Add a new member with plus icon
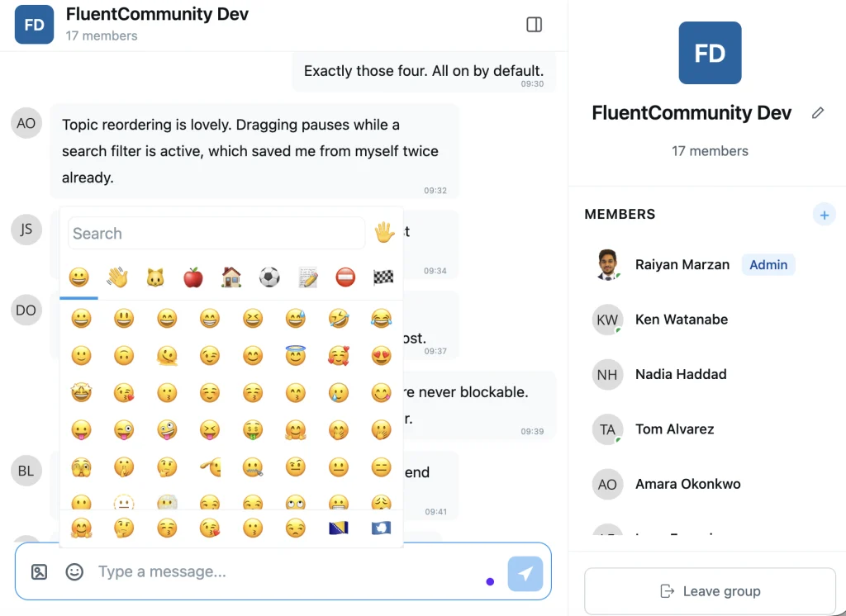 [x=824, y=215]
